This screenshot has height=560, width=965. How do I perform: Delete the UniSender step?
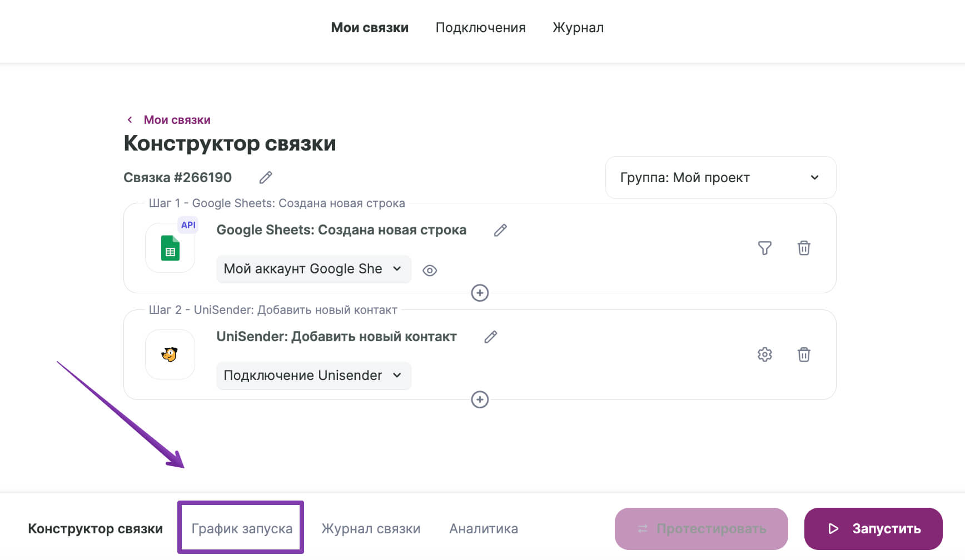804,354
